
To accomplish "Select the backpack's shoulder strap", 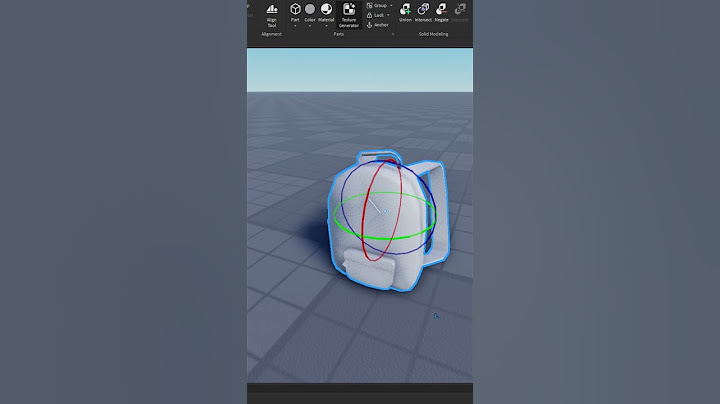I will click(440, 211).
